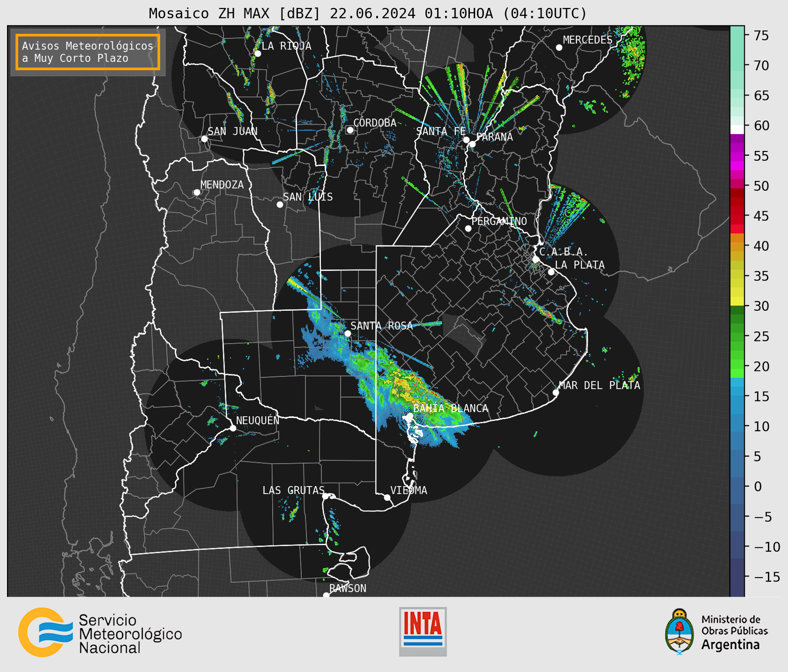Click the LA RIOJA map label
Screen dimensions: 788x672
click(x=286, y=46)
